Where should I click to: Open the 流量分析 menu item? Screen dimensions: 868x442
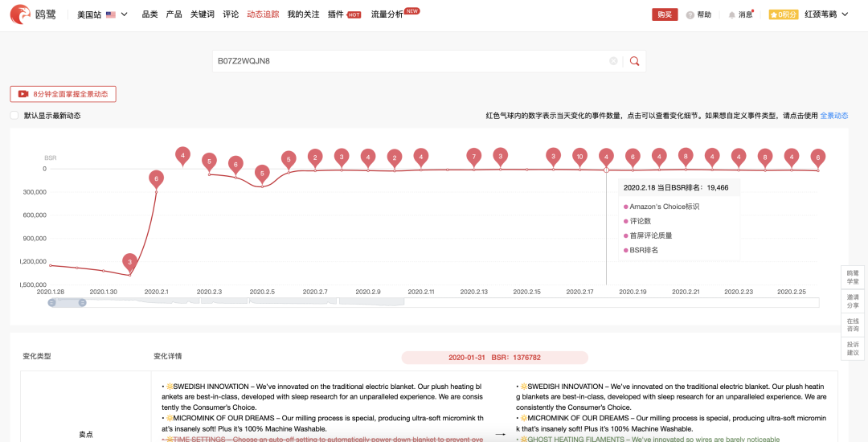click(x=387, y=14)
